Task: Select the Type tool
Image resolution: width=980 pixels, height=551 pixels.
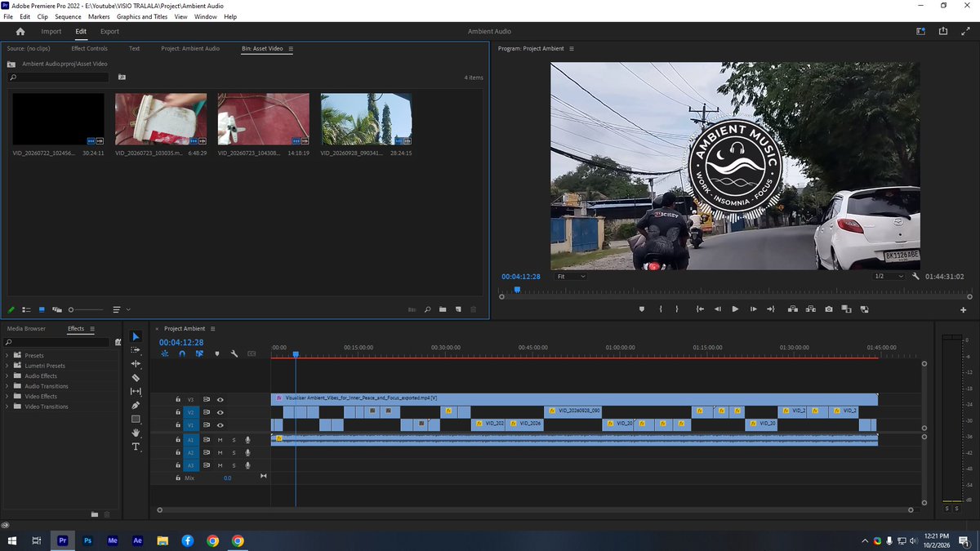Action: (136, 447)
